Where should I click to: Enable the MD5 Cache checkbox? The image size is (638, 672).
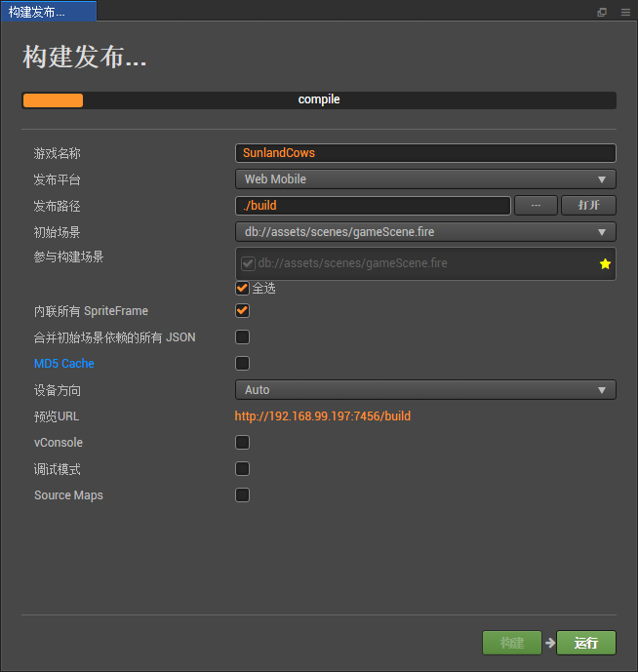point(242,364)
